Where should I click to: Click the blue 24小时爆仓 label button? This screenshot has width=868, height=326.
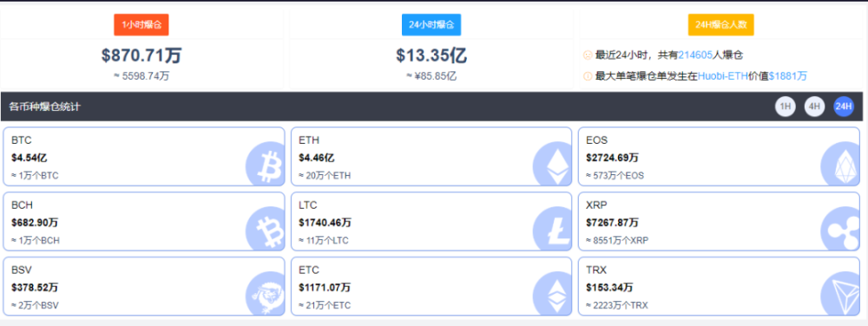431,25
